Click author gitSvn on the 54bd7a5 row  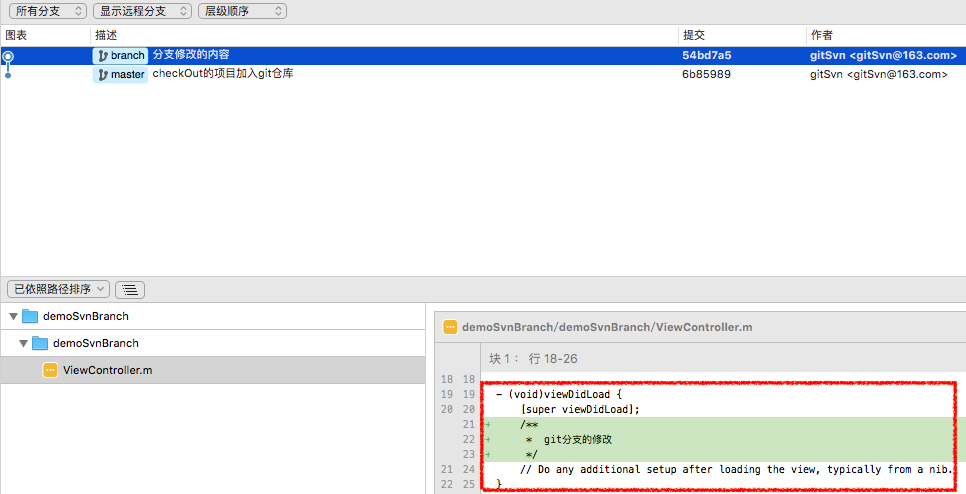click(x=883, y=55)
